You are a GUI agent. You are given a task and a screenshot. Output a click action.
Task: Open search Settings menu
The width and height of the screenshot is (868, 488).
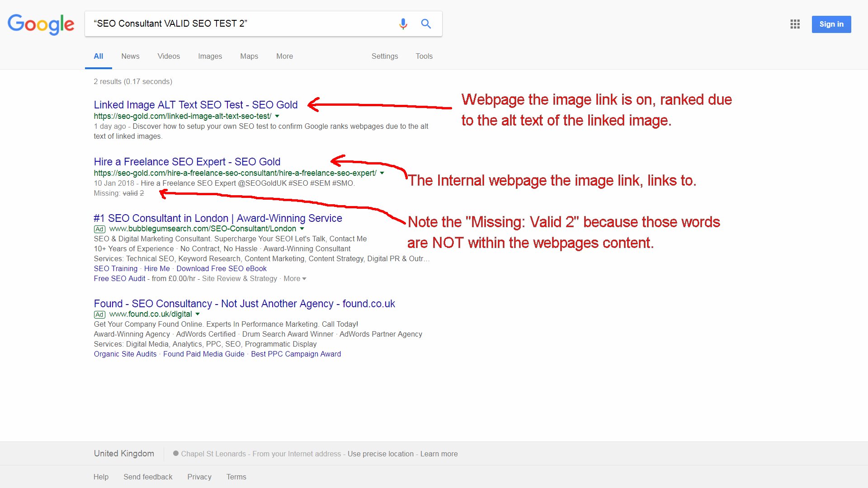click(x=385, y=56)
